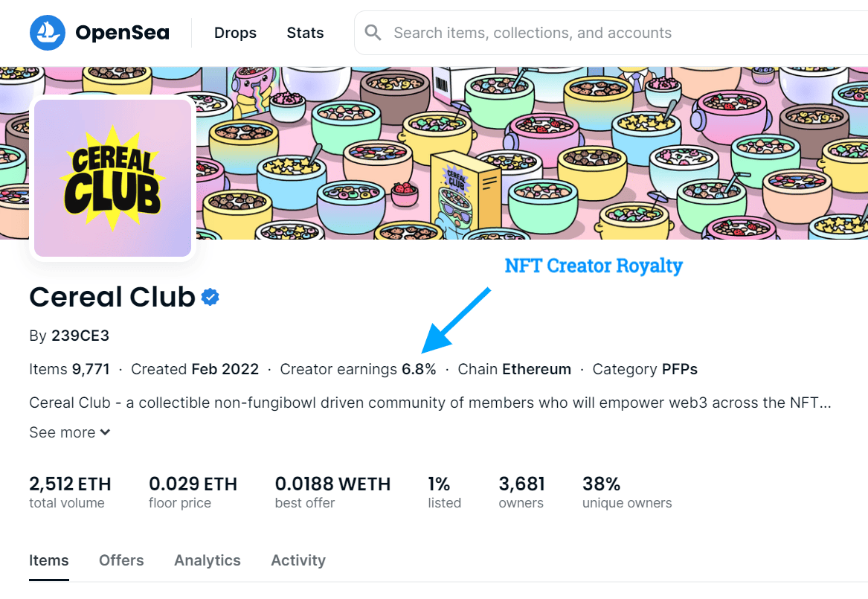Select the Items tab
Image resolution: width=868 pixels, height=599 pixels.
(48, 560)
